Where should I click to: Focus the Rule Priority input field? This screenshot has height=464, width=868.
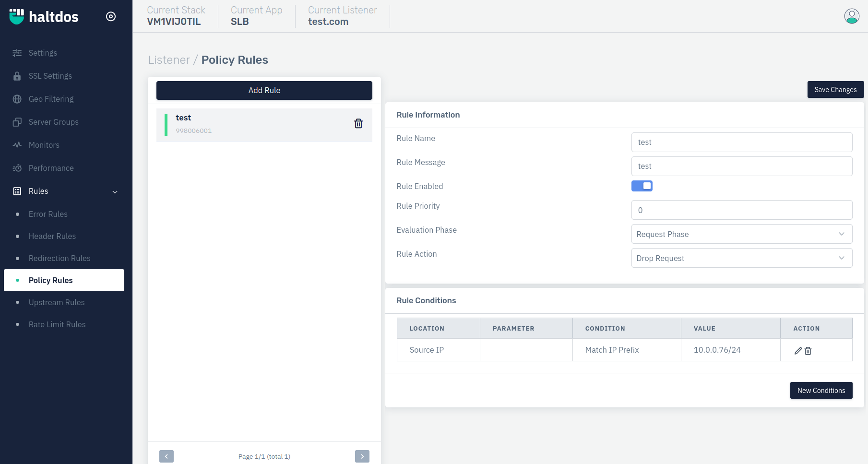(x=742, y=210)
